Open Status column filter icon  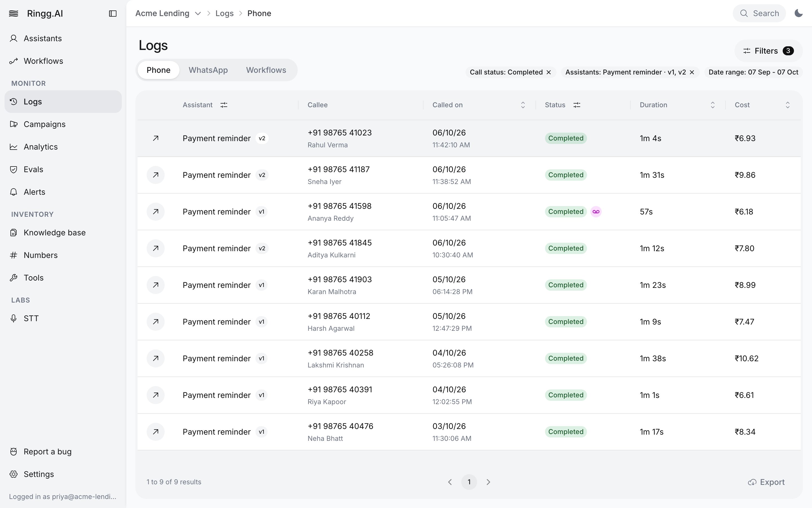(x=577, y=105)
